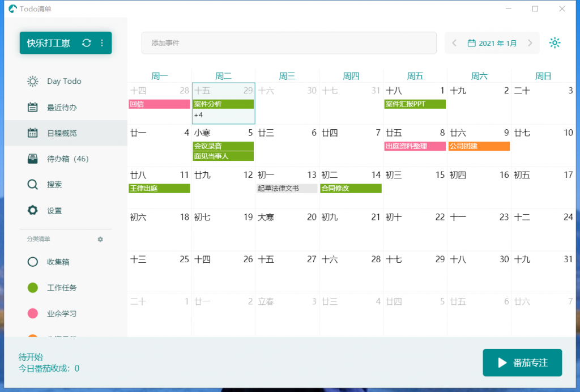
Task: Open the 出庭资料整理 event
Action: 415,146
